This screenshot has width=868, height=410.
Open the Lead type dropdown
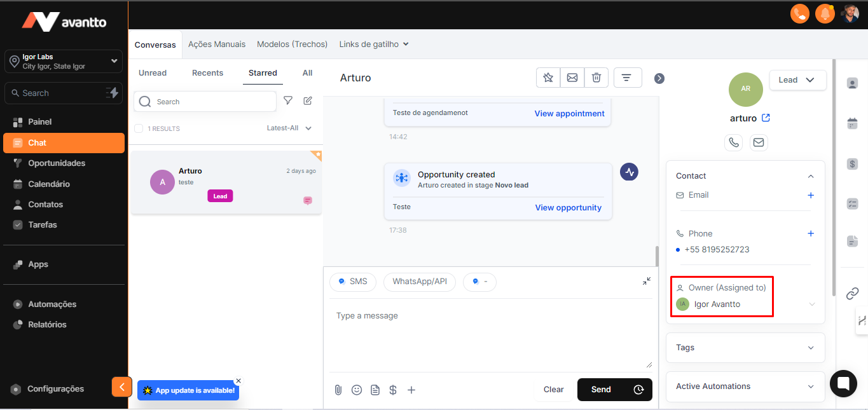(x=797, y=80)
